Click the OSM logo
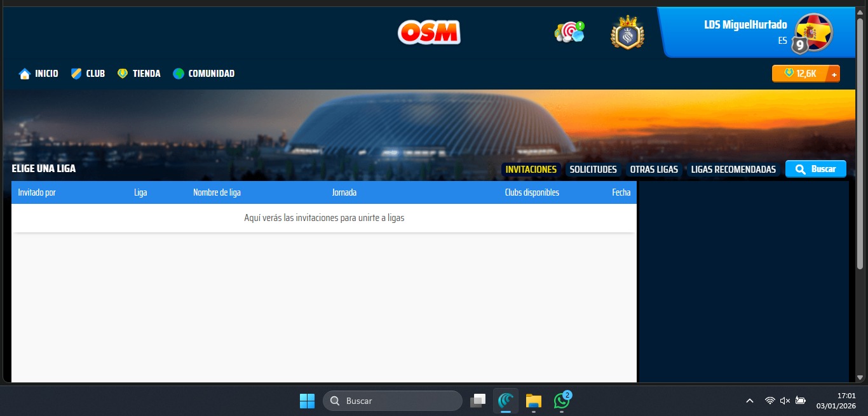This screenshot has width=868, height=416. (429, 32)
